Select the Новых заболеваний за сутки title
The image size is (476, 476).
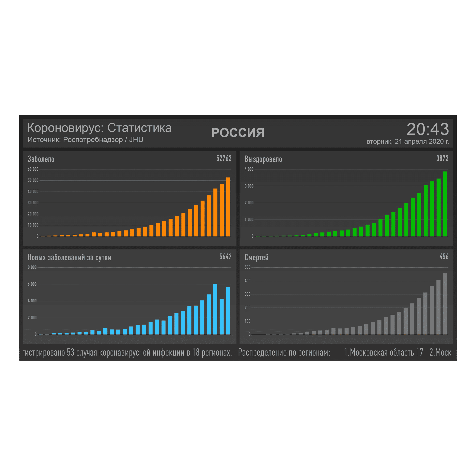click(69, 258)
